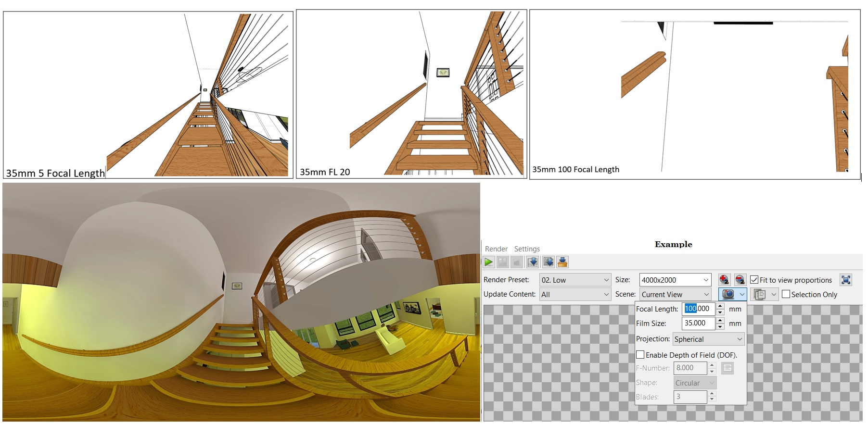Click the 'Render Preset:' label
The image size is (868, 424).
click(506, 280)
